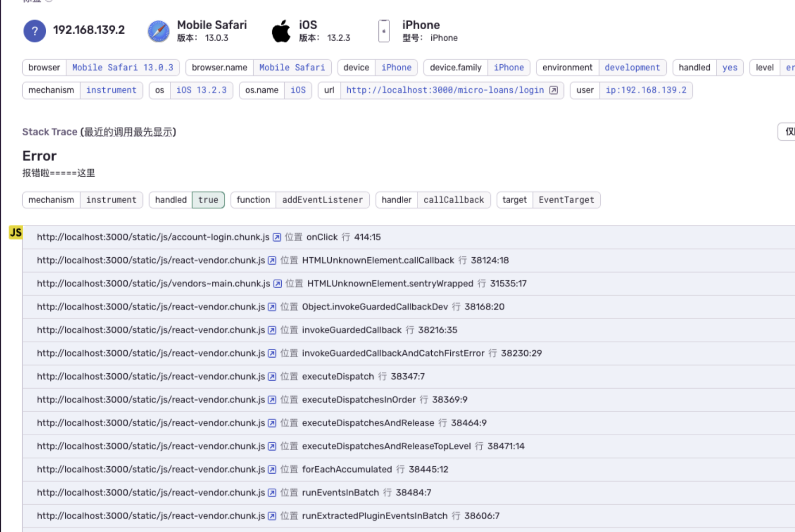Open external link icon on runEventsInBatch row
This screenshot has width=795, height=532.
(272, 493)
